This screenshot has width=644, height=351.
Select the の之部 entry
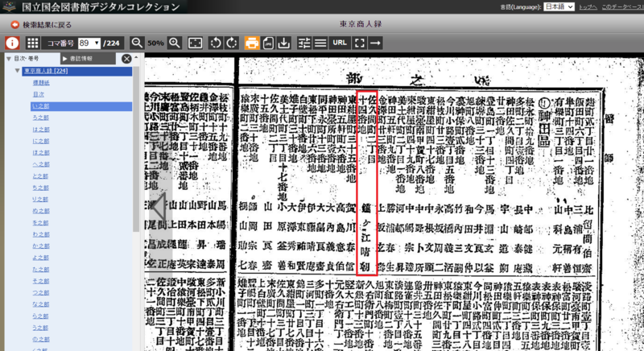click(41, 339)
